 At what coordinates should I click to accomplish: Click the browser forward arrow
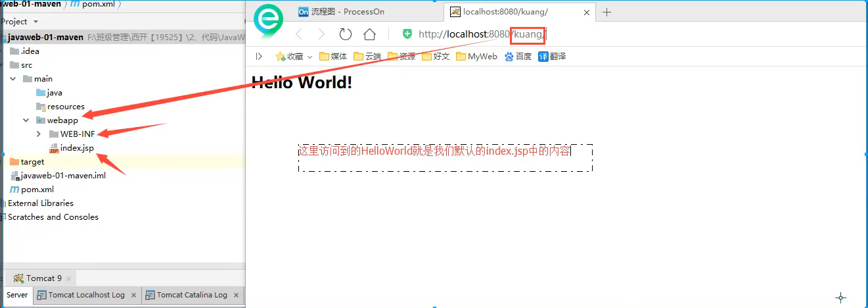click(x=321, y=34)
